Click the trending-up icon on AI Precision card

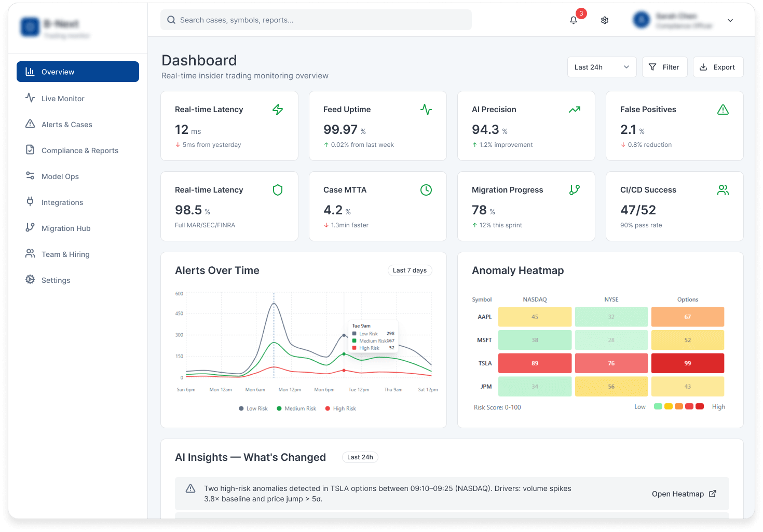[575, 110]
